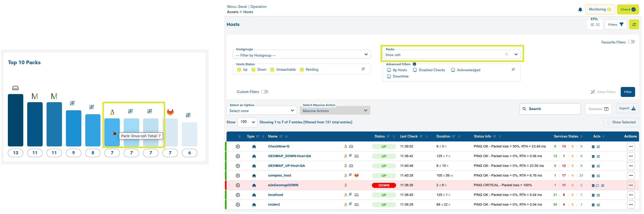
Task: Click the Assets breadcrumb
Action: [x=233, y=12]
